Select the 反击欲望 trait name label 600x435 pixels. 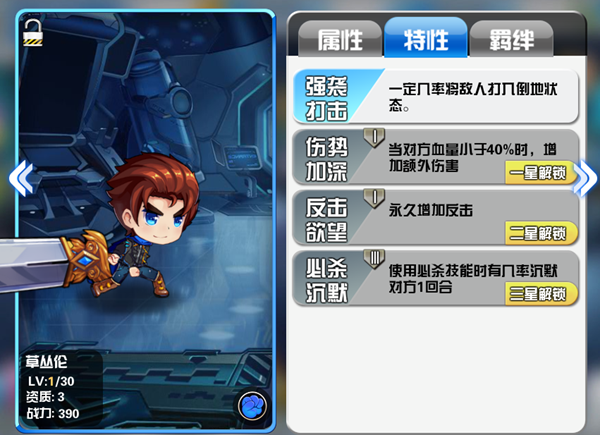pos(326,220)
